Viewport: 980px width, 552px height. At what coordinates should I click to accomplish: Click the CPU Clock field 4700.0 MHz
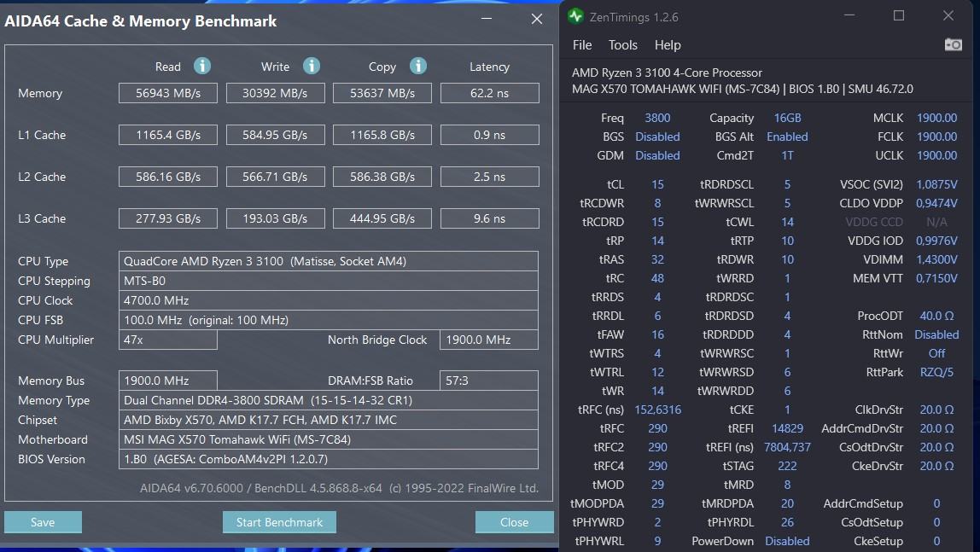[x=328, y=300]
